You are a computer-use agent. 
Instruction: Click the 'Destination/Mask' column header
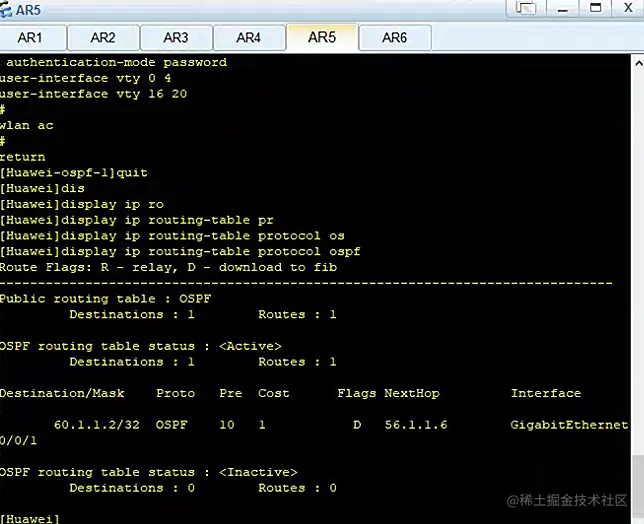pos(62,393)
